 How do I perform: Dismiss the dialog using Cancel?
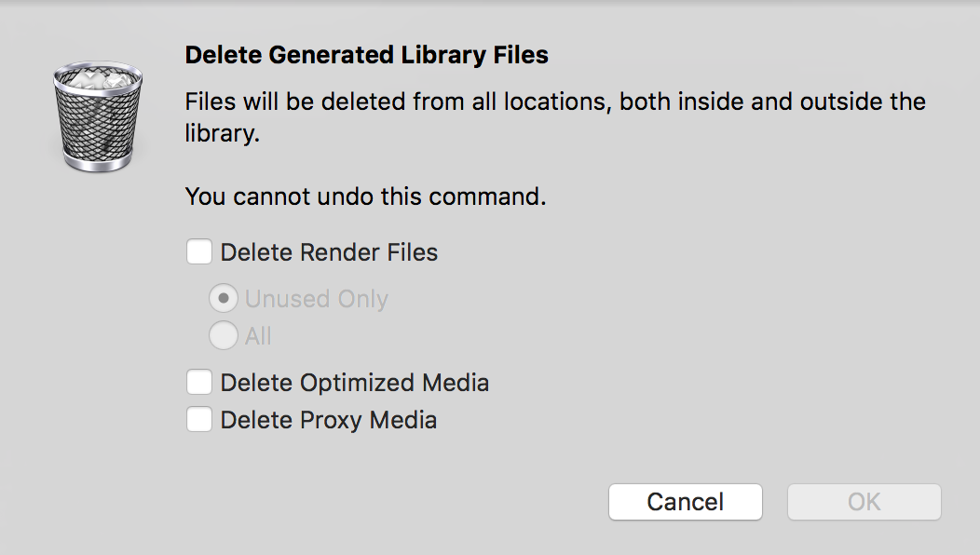point(685,501)
